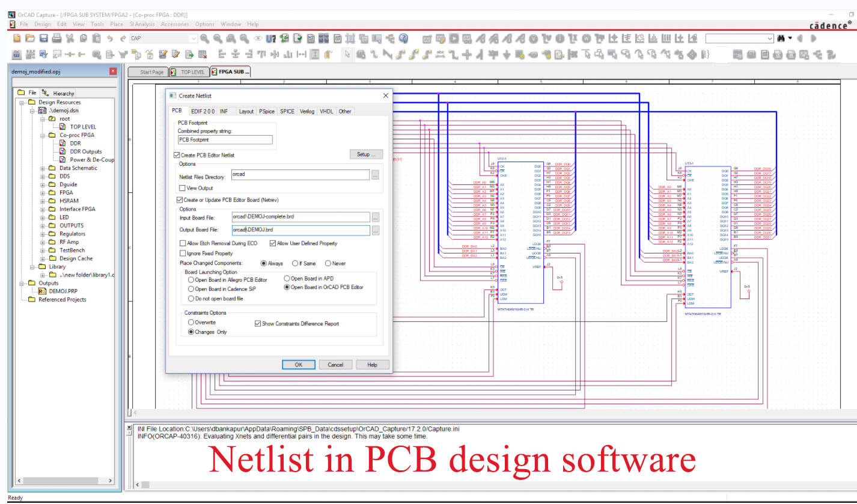The height and width of the screenshot is (504, 857).
Task: Click the Cut scissors icon
Action: tap(70, 38)
